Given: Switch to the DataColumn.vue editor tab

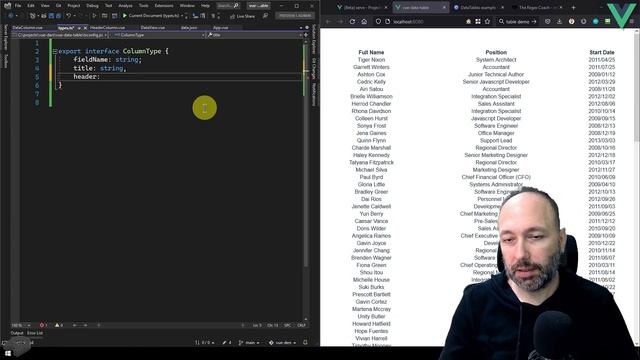Looking at the screenshot, I should [x=27, y=28].
